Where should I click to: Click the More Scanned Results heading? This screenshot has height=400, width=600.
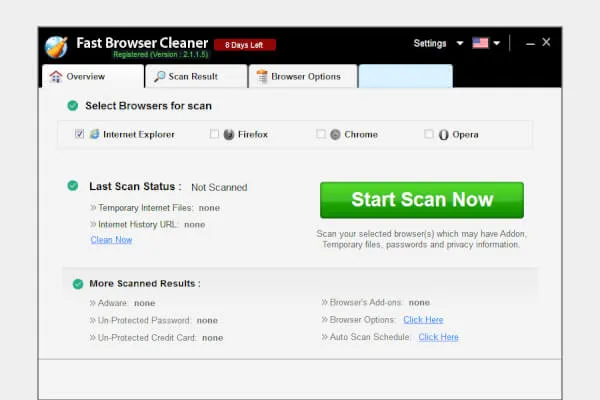click(145, 283)
